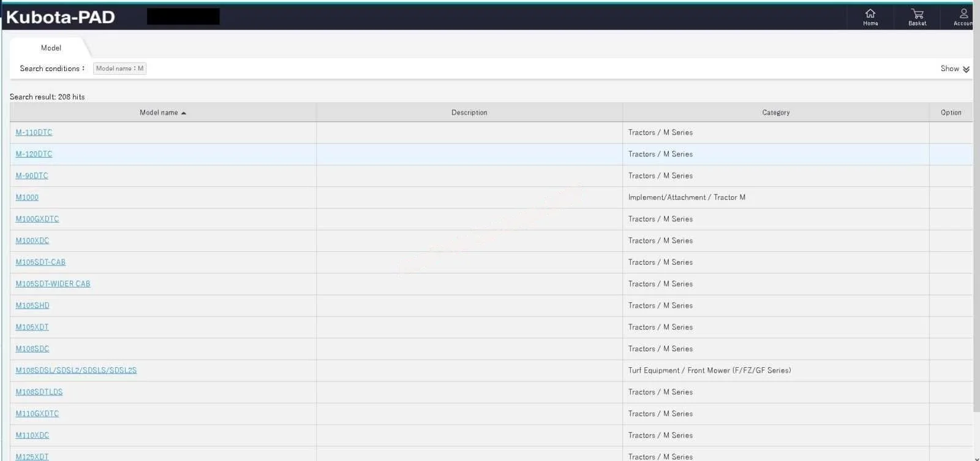Click the Model name : M filter tag

point(119,69)
